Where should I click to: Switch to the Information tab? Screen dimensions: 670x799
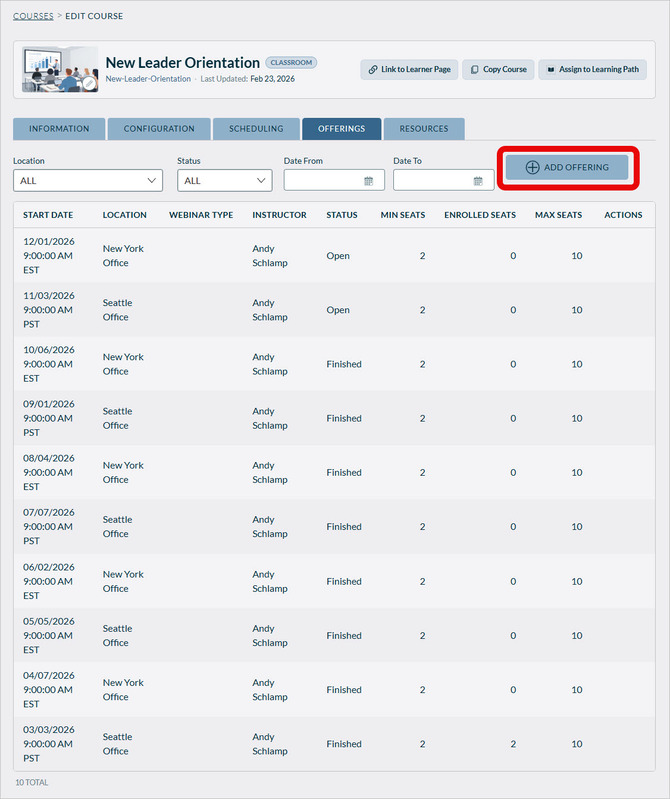pos(59,129)
